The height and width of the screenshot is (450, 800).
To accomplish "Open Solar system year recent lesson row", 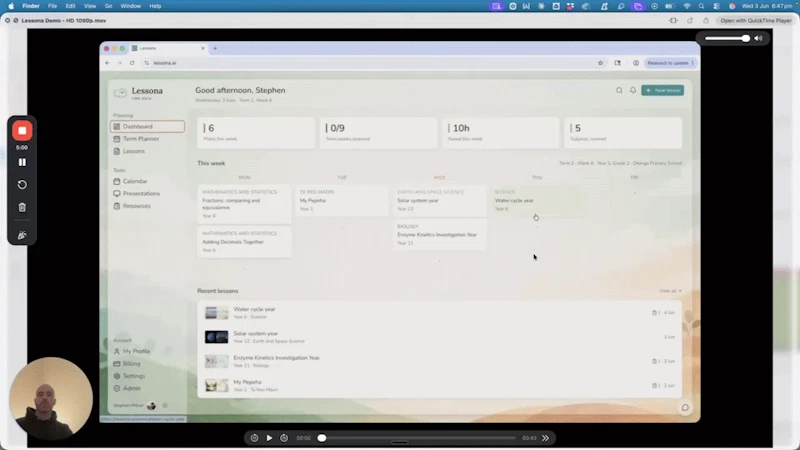I will (439, 337).
